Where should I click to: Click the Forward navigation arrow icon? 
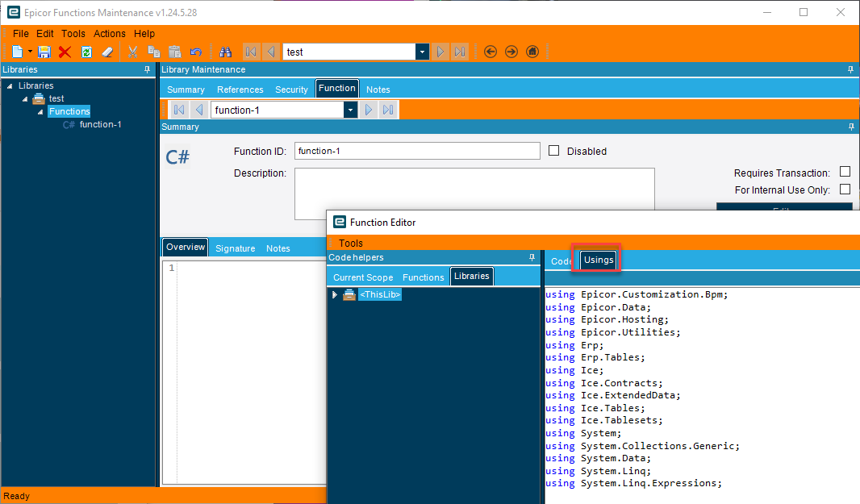coord(511,52)
